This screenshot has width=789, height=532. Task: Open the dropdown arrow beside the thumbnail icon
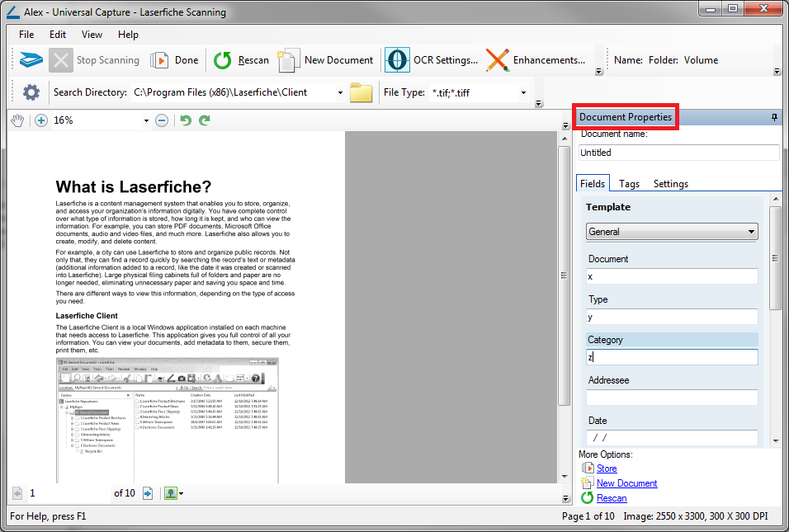click(x=181, y=494)
